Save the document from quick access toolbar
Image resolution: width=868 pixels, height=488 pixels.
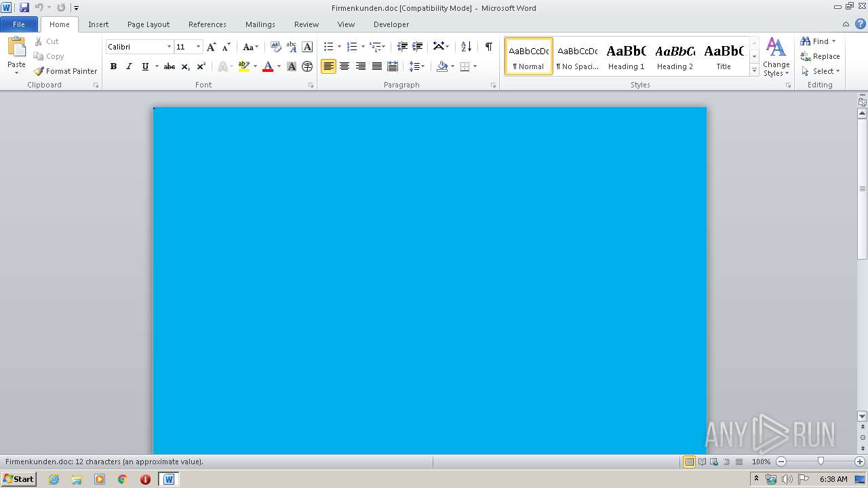pos(24,7)
